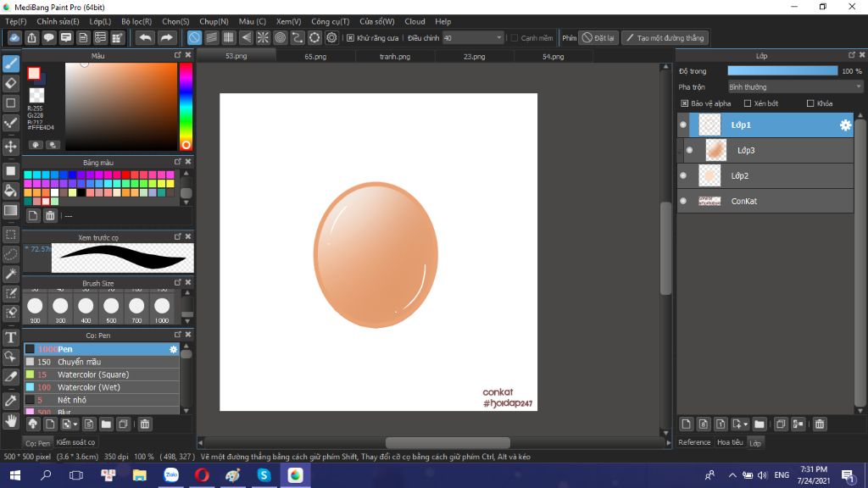Image resolution: width=868 pixels, height=488 pixels.
Task: Click the rainbow hue slider strip
Action: coord(186,106)
